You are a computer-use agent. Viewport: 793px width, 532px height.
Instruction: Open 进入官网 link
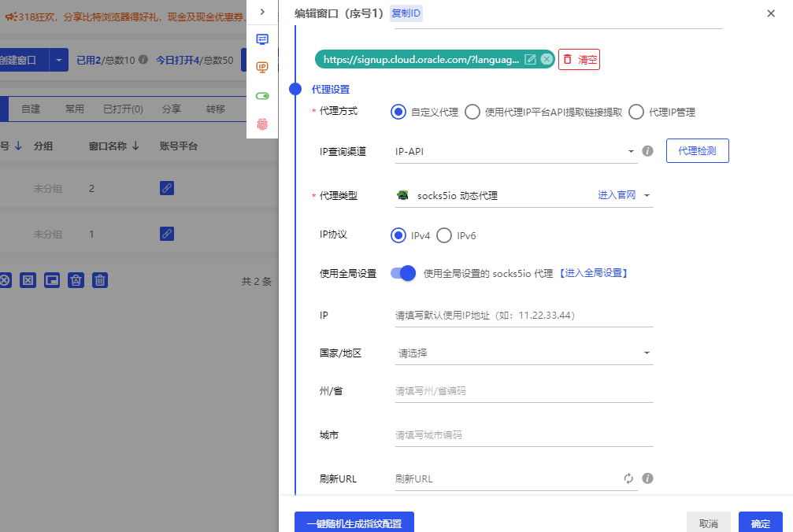pos(617,195)
